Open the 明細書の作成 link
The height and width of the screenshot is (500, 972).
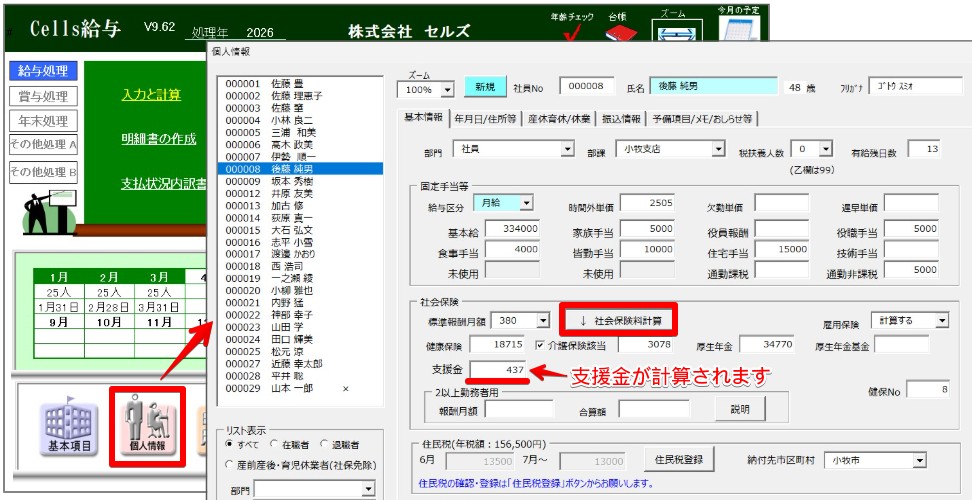pos(159,139)
